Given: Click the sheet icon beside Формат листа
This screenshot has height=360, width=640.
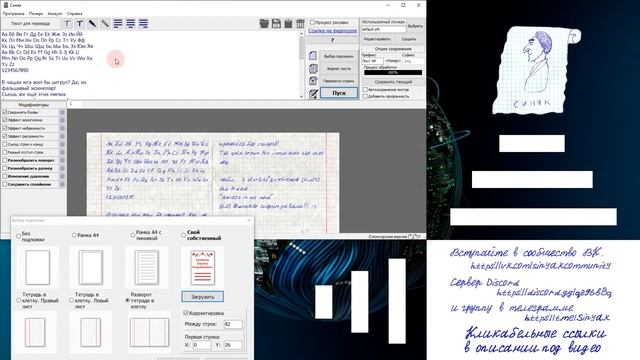Looking at the screenshot, I should pyautogui.click(x=313, y=69).
